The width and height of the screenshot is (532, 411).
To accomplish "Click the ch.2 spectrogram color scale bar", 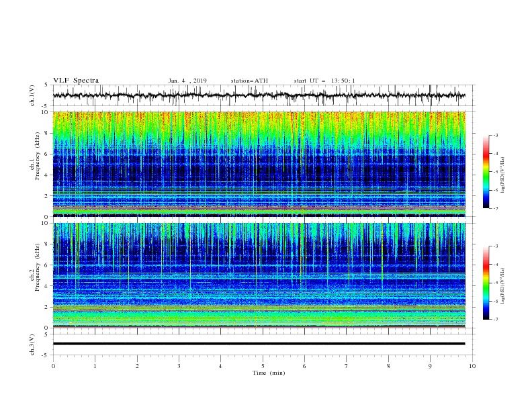I will [x=486, y=283].
